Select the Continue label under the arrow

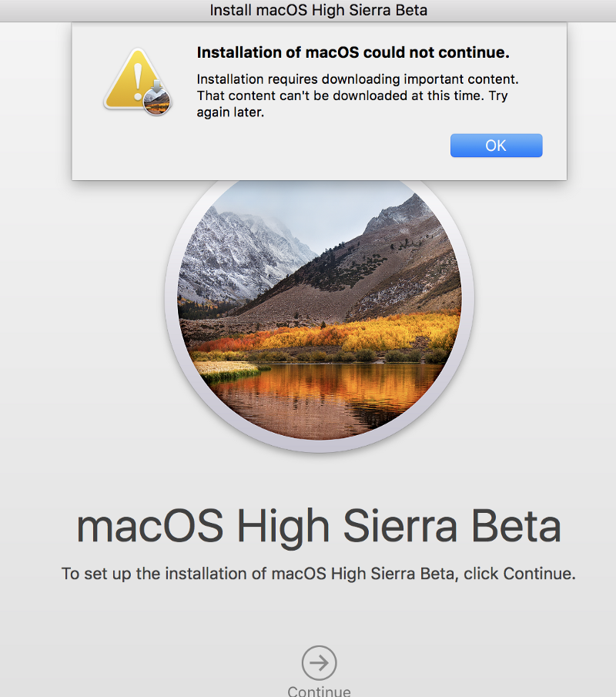click(x=319, y=691)
